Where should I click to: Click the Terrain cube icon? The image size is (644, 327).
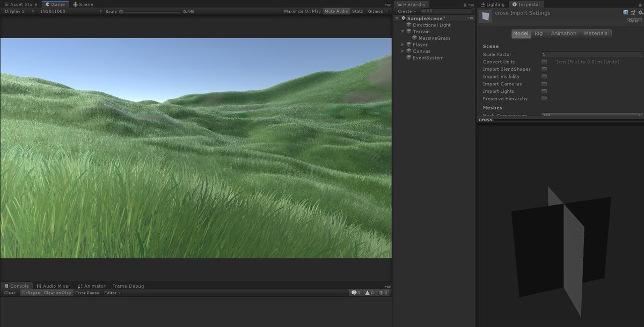[409, 32]
